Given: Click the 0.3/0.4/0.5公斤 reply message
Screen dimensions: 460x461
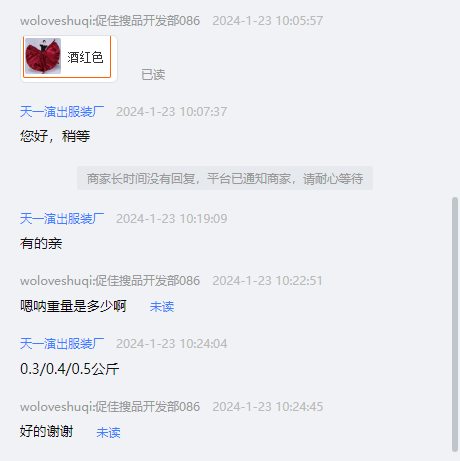Looking at the screenshot, I should 69,369.
